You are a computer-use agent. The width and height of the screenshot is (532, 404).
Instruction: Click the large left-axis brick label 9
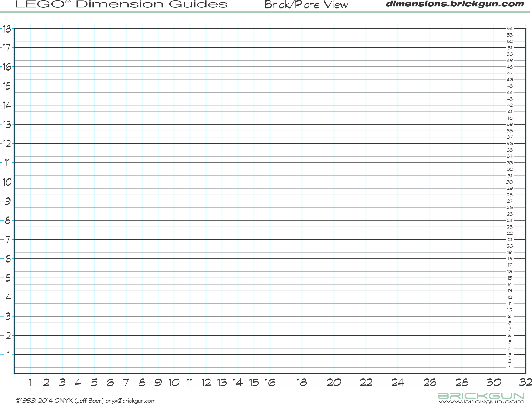(8, 201)
